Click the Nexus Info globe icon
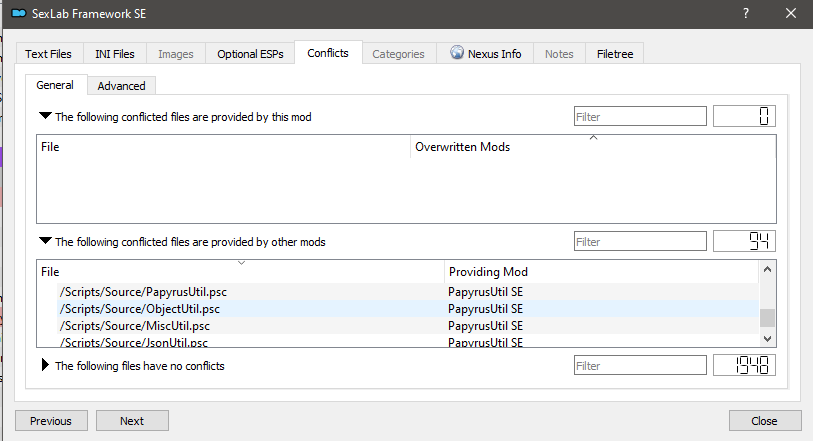This screenshot has width=813, height=441. [457, 52]
